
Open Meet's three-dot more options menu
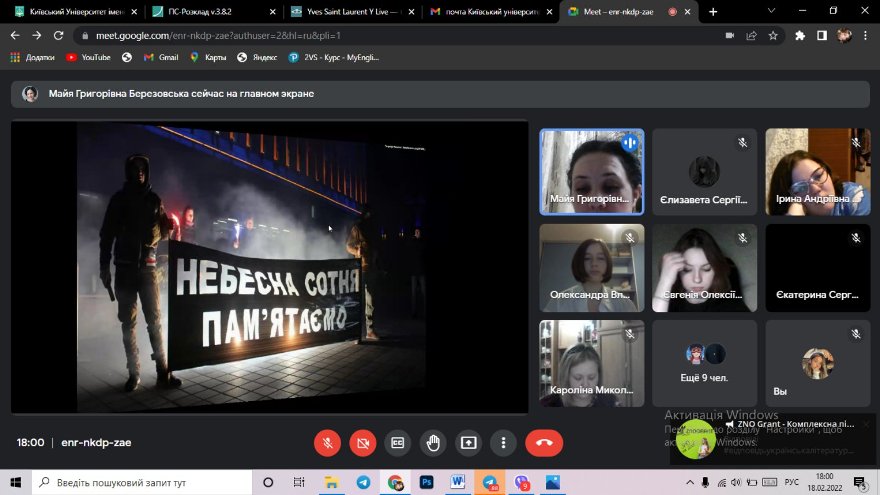click(x=504, y=442)
